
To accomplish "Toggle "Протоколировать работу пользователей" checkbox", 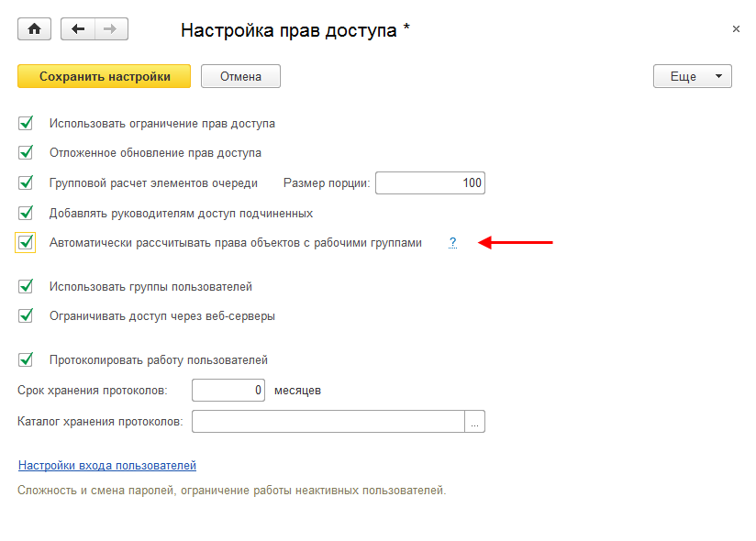I will [x=26, y=360].
